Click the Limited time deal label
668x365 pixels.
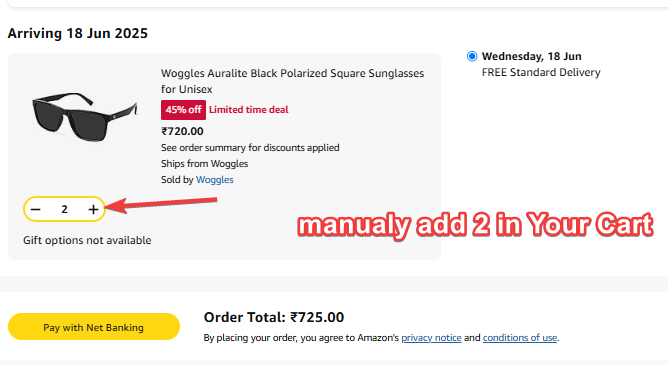[249, 110]
